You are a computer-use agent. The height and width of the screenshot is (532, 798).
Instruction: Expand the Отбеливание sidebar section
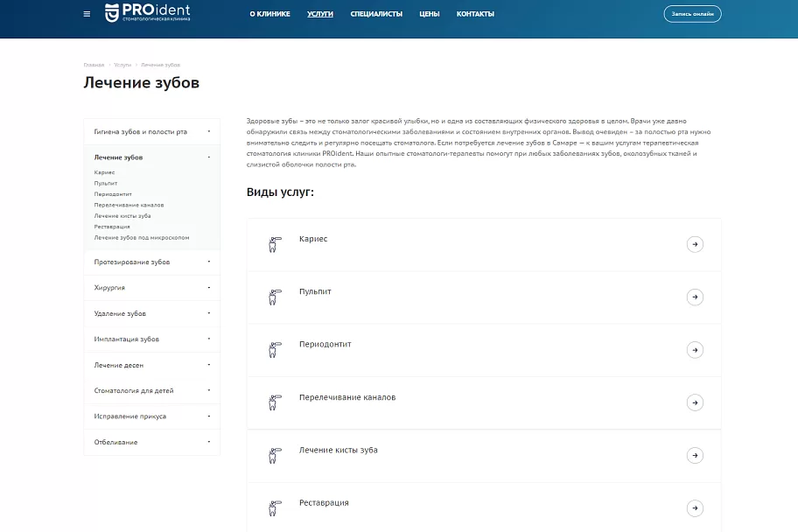pos(208,442)
